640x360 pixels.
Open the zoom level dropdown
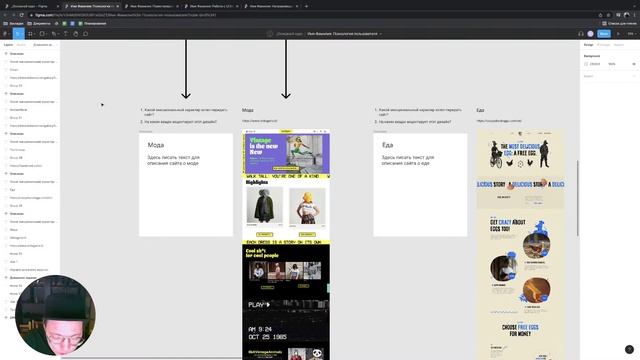[631, 34]
